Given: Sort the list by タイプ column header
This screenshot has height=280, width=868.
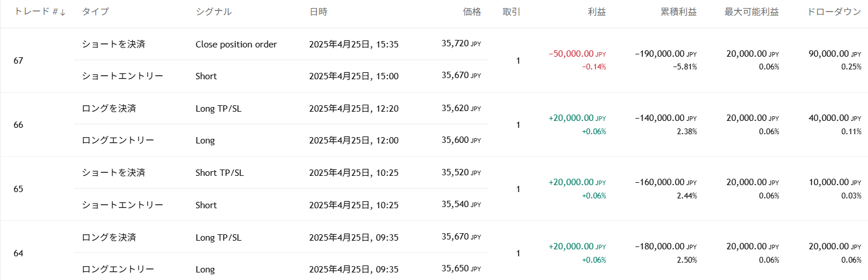Looking at the screenshot, I should pos(95,12).
